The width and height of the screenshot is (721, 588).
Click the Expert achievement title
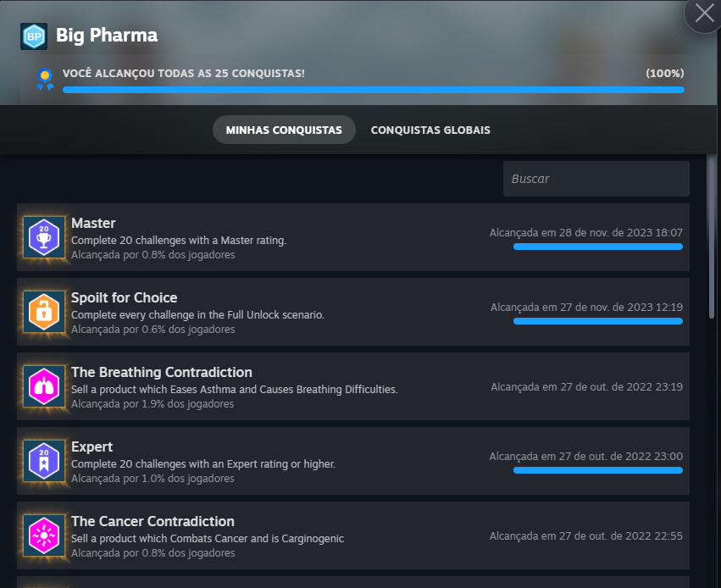92,447
